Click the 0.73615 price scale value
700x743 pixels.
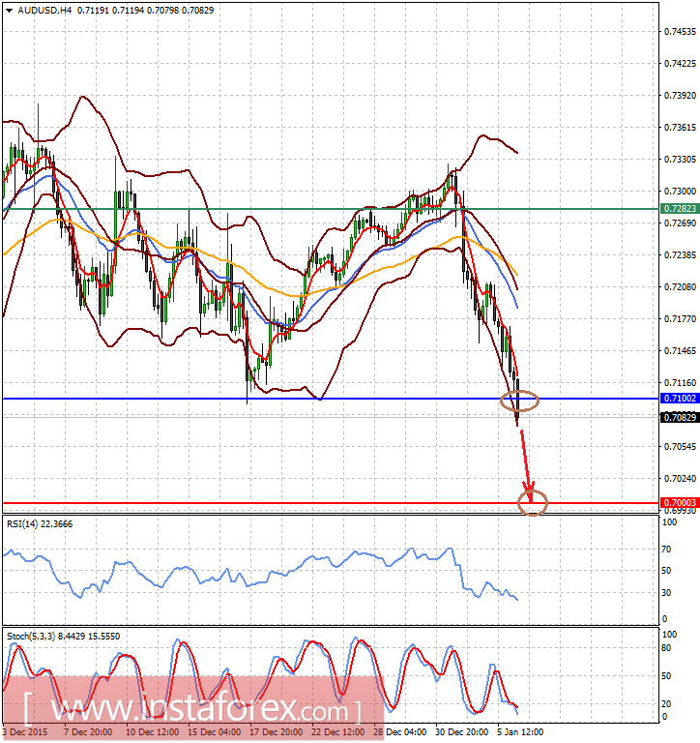point(680,128)
